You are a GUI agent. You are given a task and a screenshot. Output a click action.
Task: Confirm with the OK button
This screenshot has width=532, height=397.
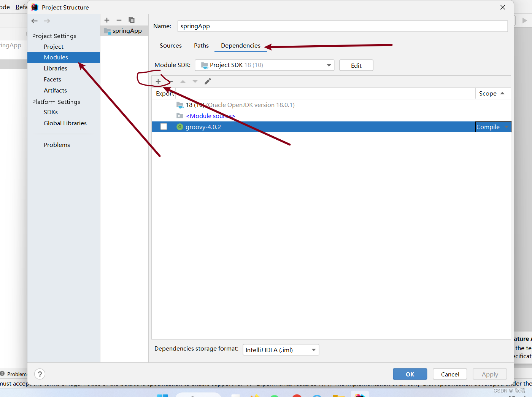(410, 374)
